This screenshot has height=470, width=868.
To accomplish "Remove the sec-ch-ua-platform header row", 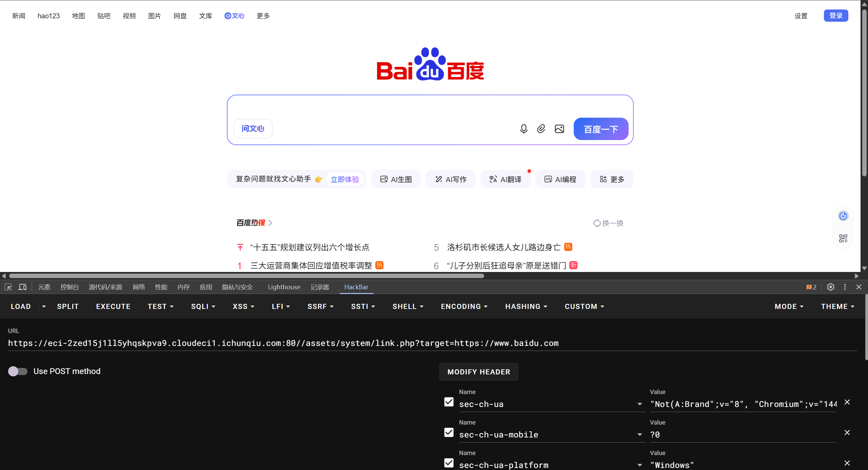I will 847,463.
